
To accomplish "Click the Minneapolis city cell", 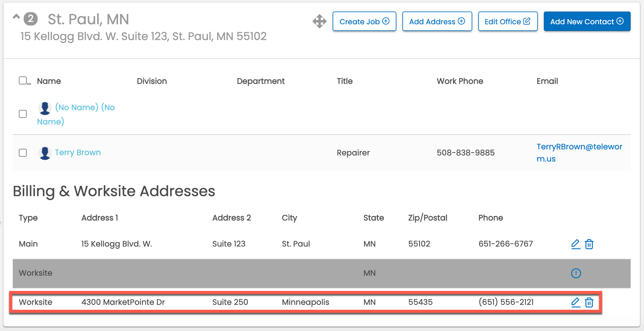I will 305,302.
